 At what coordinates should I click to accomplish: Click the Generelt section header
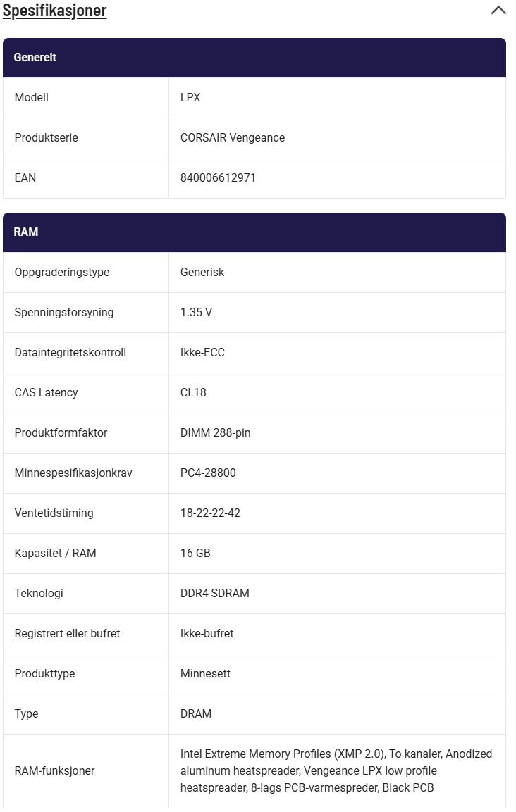35,58
